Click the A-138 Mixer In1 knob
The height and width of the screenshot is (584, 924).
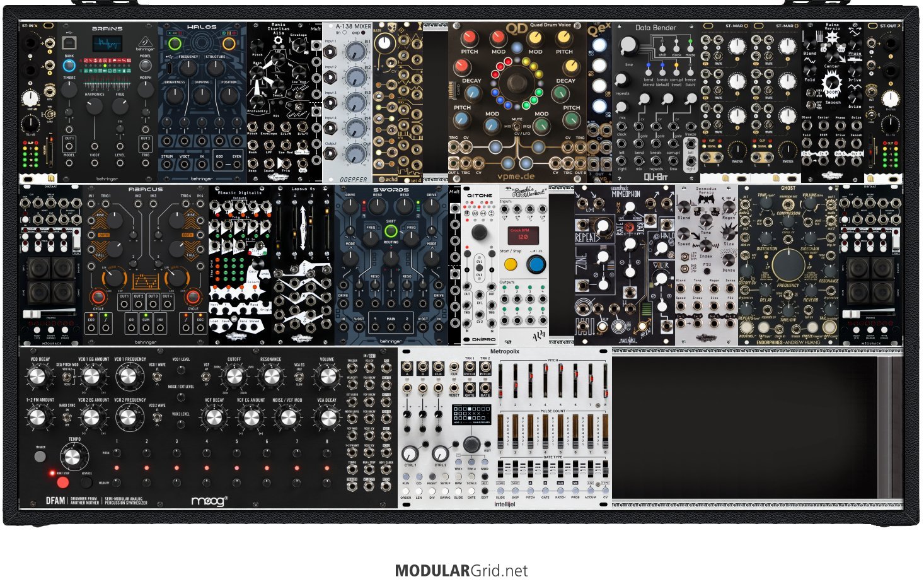[x=357, y=52]
